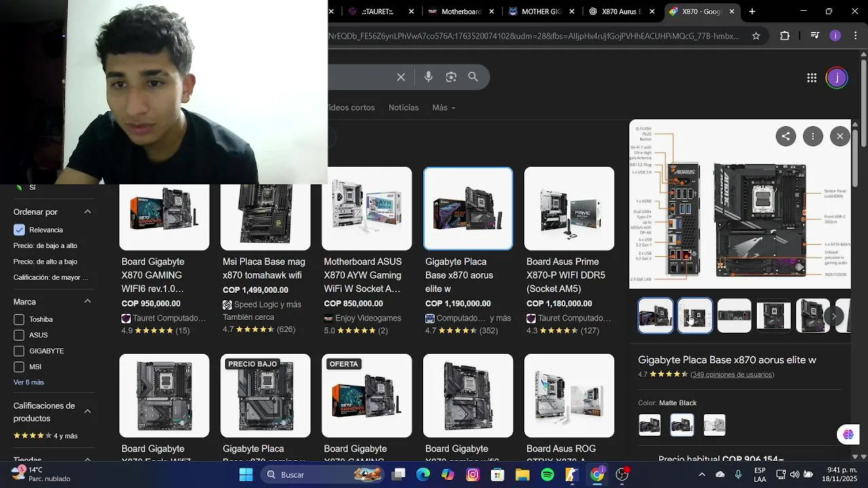Sort by Precio: de bajo a alto
This screenshot has width=868, height=488.
[45, 246]
